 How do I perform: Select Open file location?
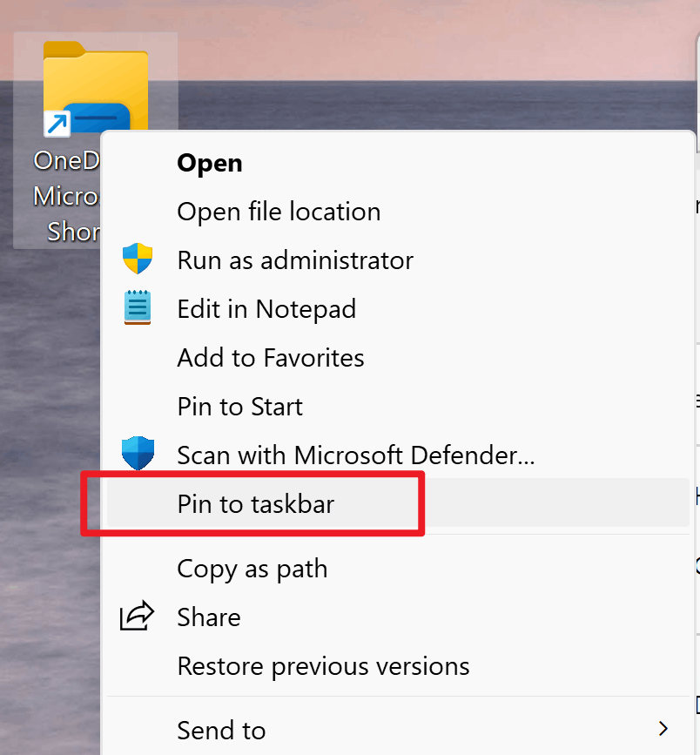[x=398, y=212]
